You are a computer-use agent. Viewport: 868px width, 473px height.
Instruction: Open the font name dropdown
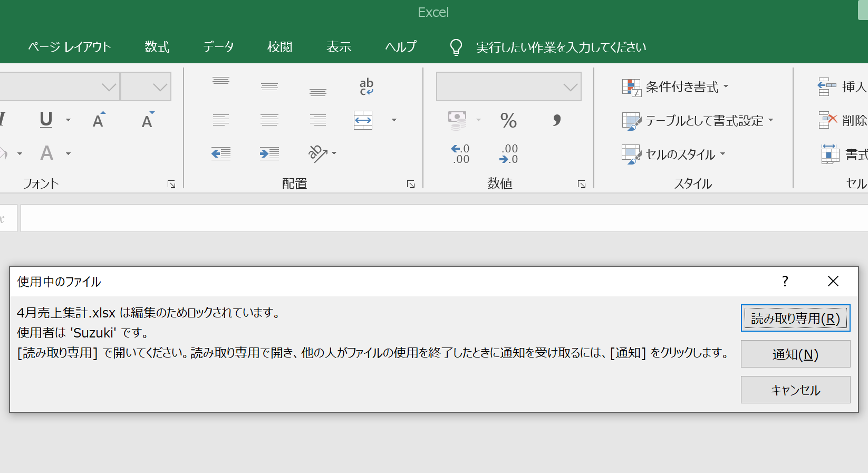pyautogui.click(x=109, y=87)
